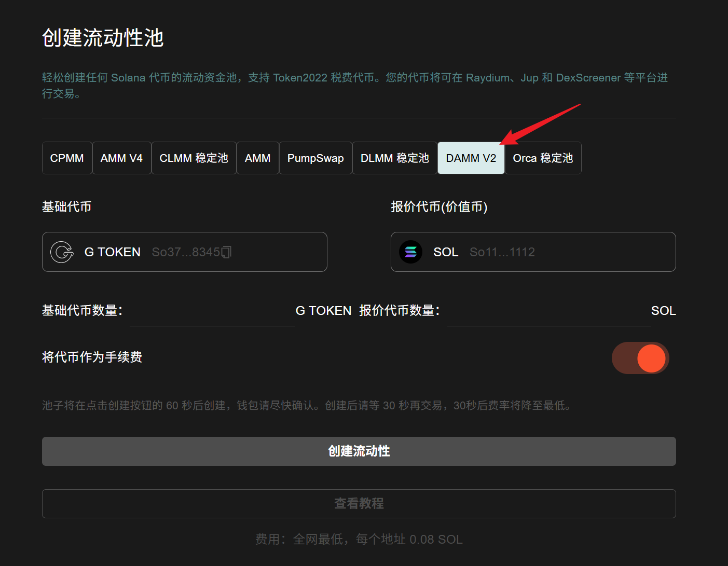Copy the G TOKEN address
The height and width of the screenshot is (566, 728).
pos(226,252)
